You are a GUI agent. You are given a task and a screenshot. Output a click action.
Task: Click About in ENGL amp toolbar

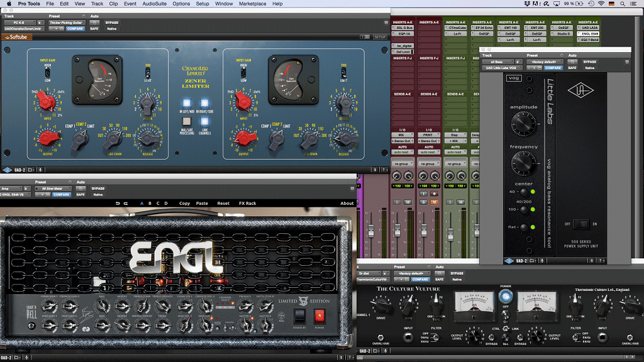point(347,203)
